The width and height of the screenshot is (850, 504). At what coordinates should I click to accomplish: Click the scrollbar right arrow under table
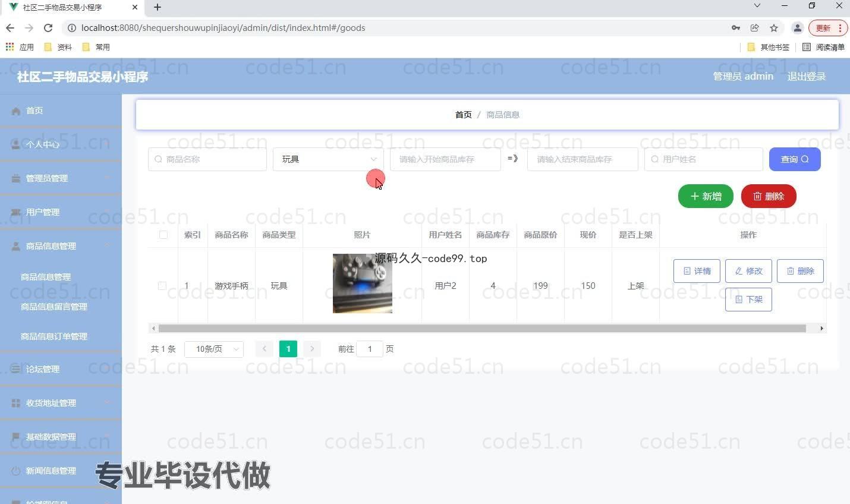822,328
